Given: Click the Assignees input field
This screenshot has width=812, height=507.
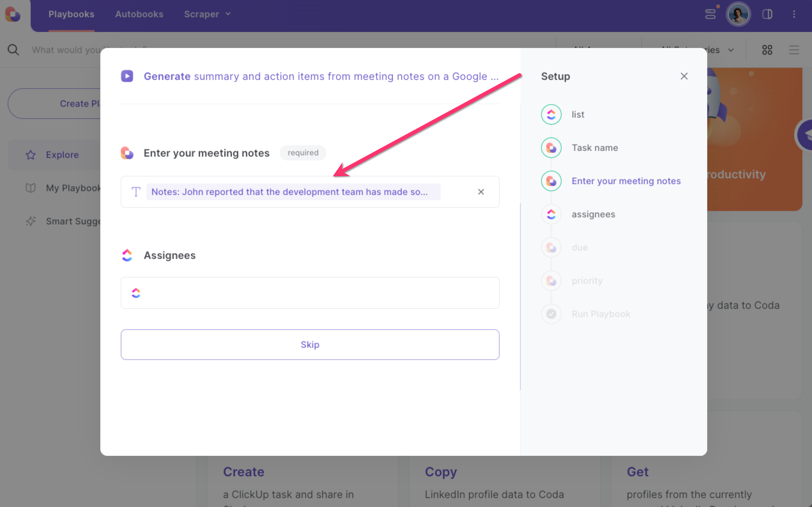Looking at the screenshot, I should click(310, 293).
